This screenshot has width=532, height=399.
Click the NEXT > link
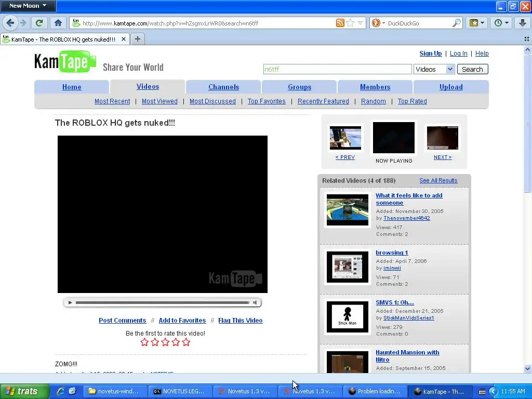443,157
